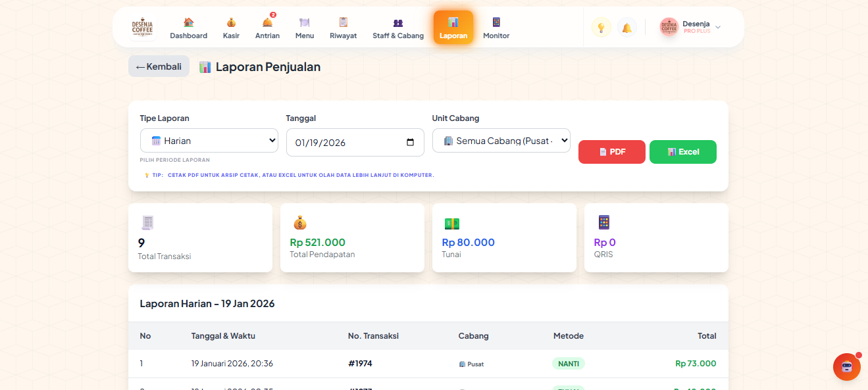Click the No. Transaksi column header
The image size is (868, 390).
pyautogui.click(x=373, y=336)
